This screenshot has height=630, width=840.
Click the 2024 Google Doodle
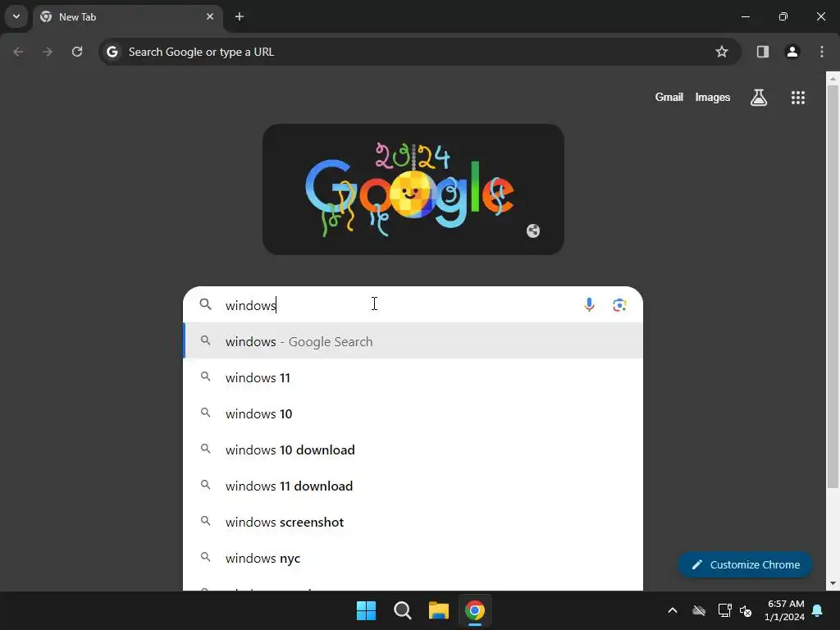[413, 189]
